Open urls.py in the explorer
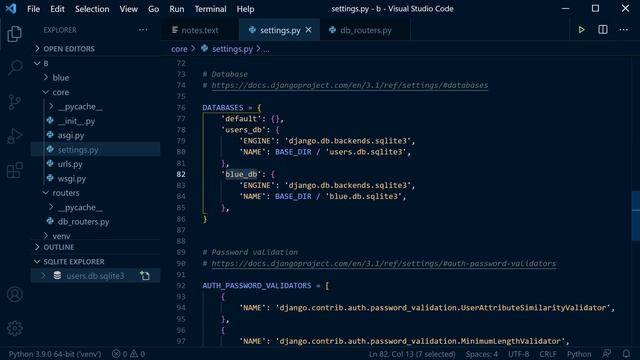 70,164
